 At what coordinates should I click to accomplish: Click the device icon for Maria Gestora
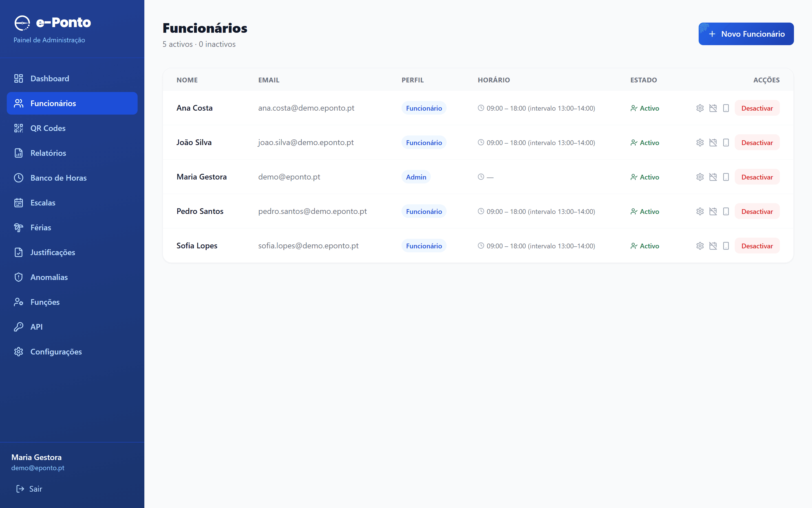[x=726, y=177]
